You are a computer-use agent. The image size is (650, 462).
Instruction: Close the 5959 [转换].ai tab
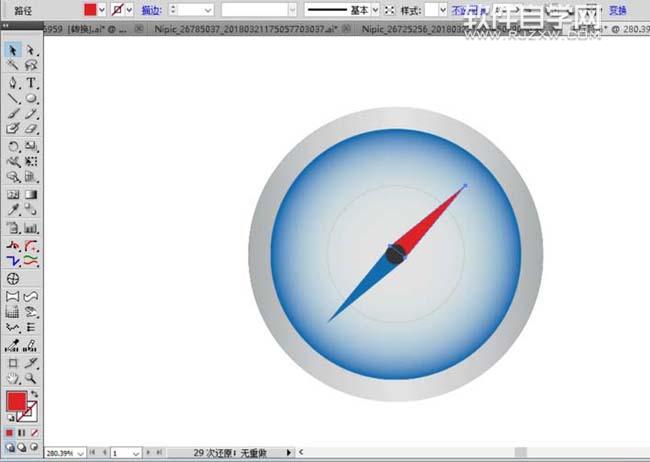[x=140, y=29]
